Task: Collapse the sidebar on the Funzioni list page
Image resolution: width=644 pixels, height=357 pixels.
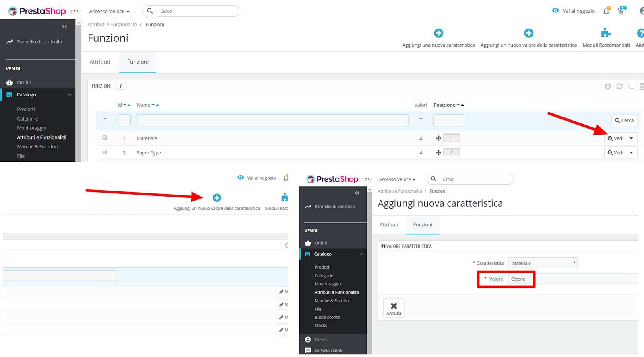Action: click(x=64, y=27)
